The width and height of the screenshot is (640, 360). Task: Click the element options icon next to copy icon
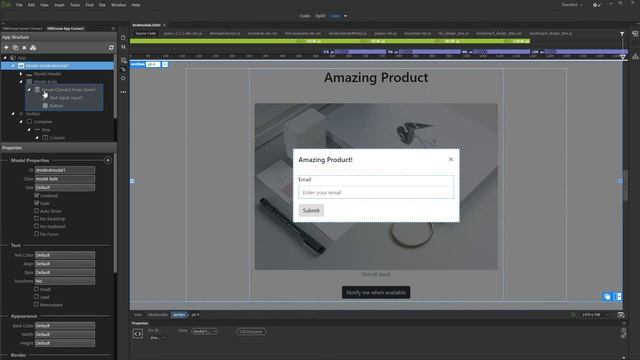(618, 297)
